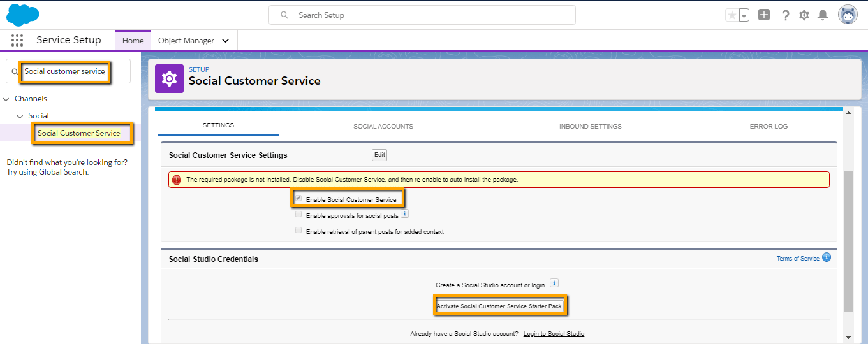Open the App Launcher grid icon

pyautogui.click(x=17, y=40)
